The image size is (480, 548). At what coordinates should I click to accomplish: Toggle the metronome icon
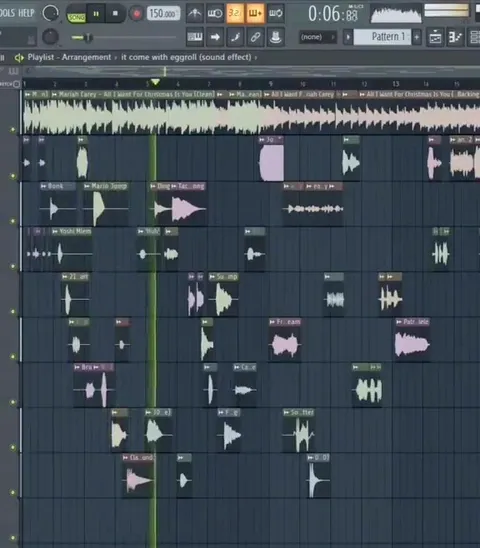coord(195,13)
